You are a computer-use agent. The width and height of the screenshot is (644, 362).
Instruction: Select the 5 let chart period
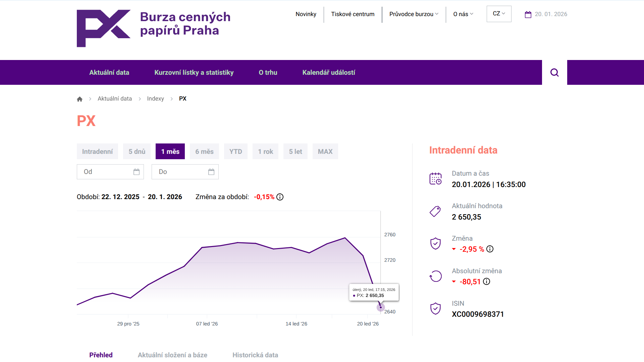pos(296,152)
